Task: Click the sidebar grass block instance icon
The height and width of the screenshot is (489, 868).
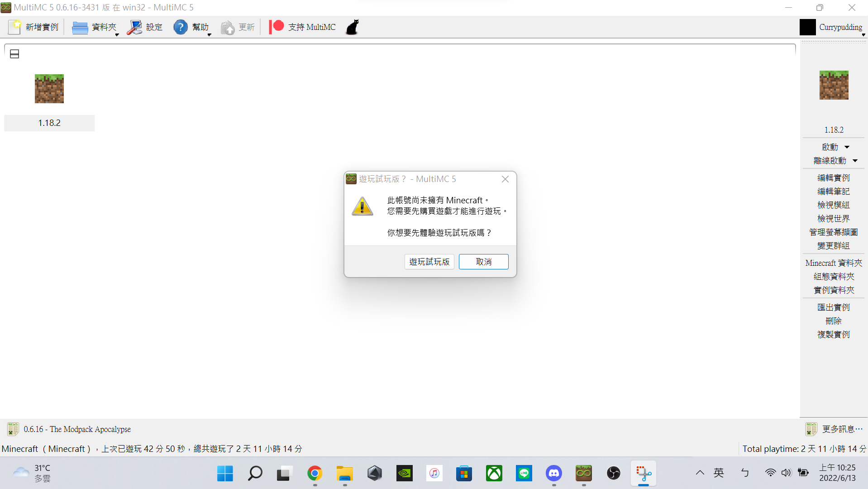Action: point(834,85)
